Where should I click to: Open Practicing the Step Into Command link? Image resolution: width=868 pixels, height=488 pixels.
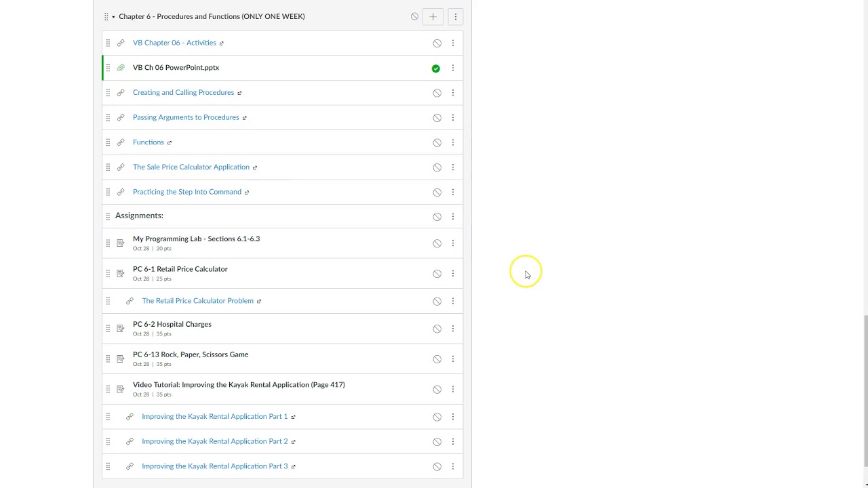point(187,192)
